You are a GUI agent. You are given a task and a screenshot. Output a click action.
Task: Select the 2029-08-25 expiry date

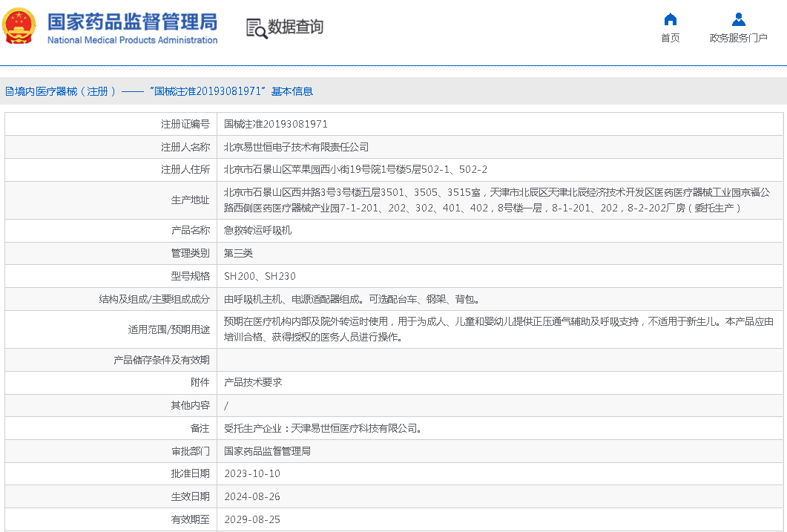pos(252,519)
